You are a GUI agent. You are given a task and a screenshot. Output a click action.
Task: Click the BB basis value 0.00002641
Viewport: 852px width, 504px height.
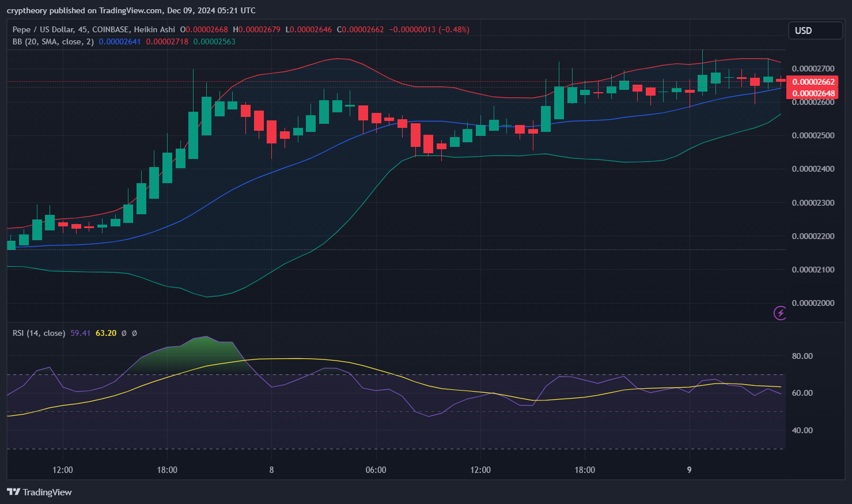[x=120, y=41]
